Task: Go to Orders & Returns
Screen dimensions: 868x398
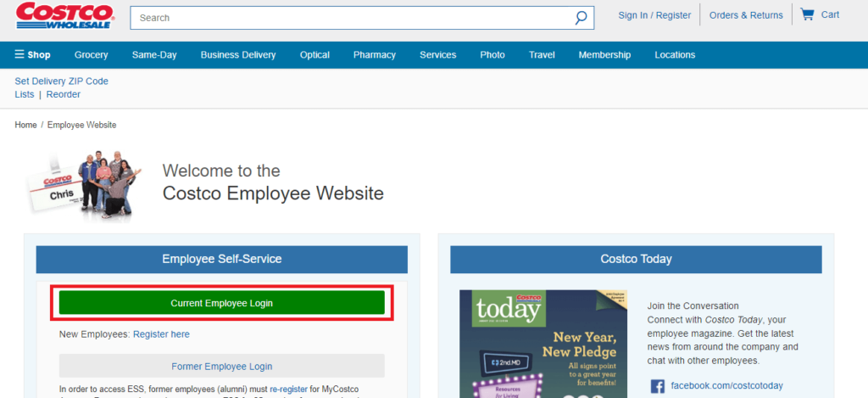Action: [x=746, y=15]
